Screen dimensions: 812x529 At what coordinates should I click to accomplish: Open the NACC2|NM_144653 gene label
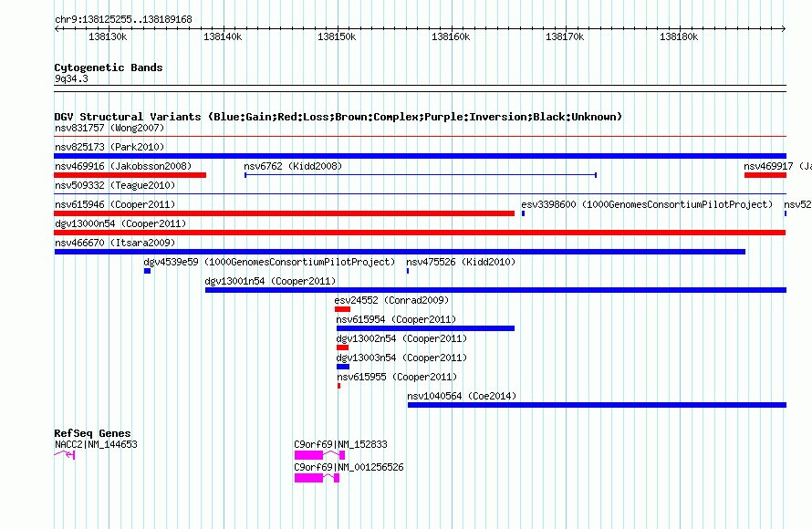96,444
